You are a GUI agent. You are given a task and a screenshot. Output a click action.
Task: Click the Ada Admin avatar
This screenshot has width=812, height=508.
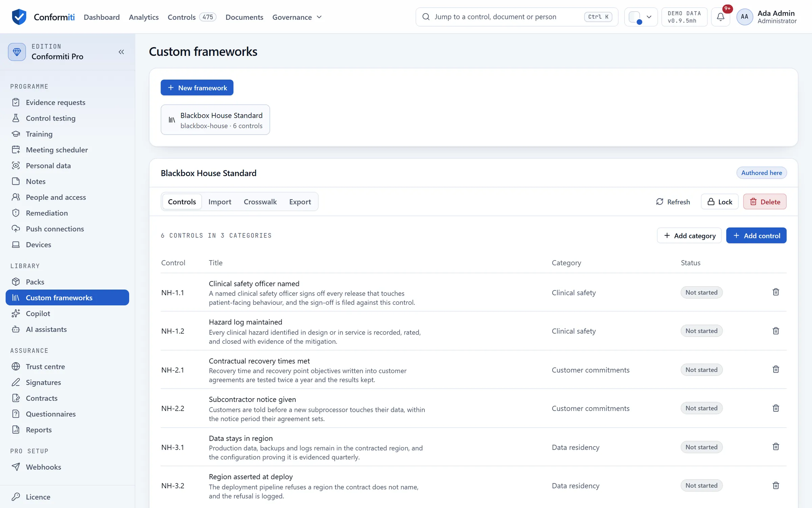[x=744, y=17]
